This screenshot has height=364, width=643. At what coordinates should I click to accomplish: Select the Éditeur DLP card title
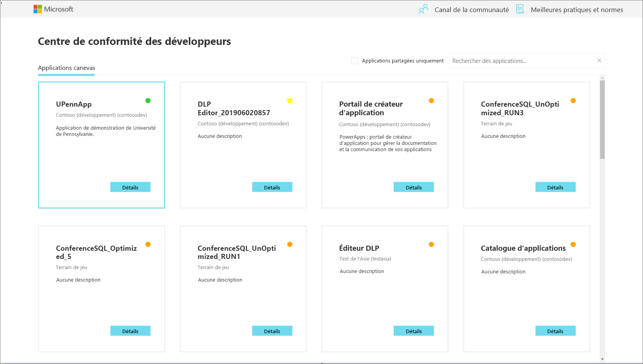[359, 248]
